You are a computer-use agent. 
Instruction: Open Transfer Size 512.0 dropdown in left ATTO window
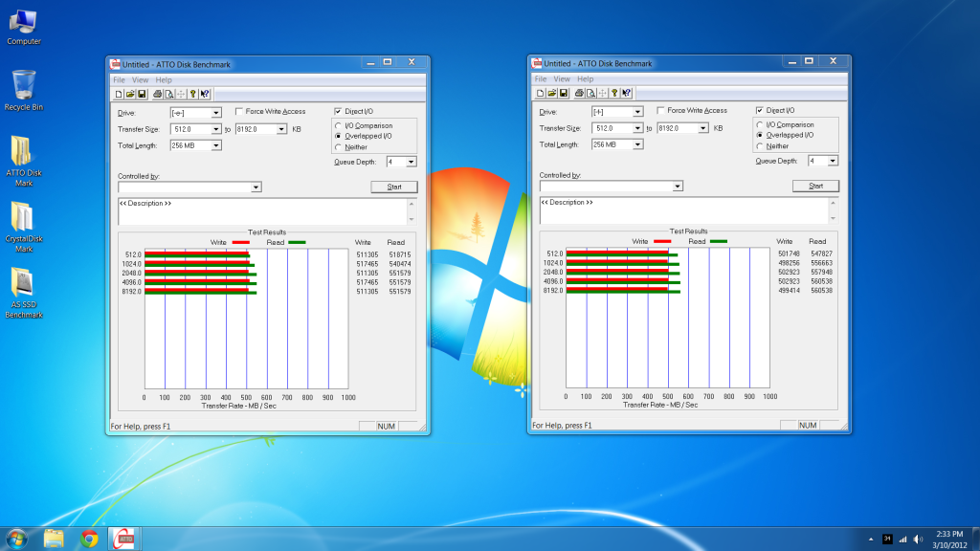(215, 129)
